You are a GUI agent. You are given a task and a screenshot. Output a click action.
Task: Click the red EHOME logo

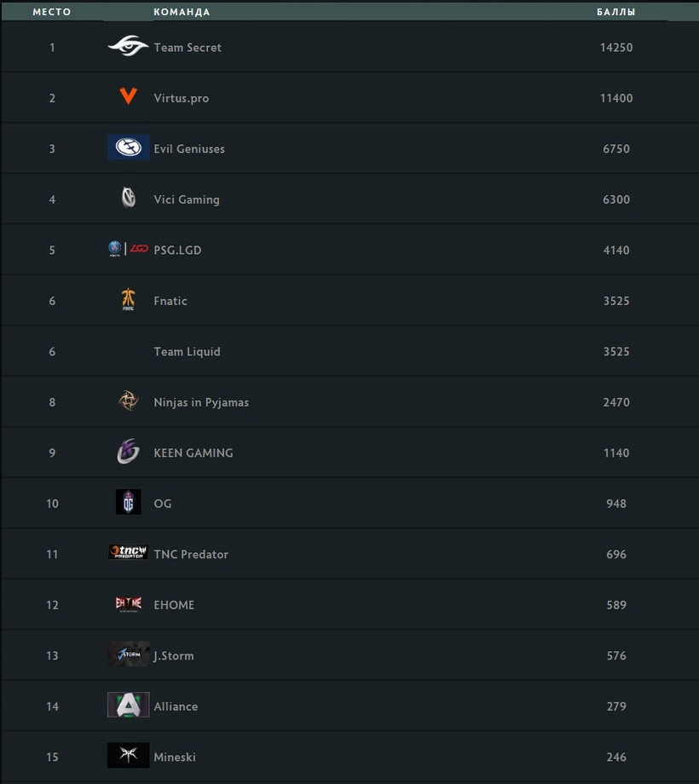click(x=129, y=603)
